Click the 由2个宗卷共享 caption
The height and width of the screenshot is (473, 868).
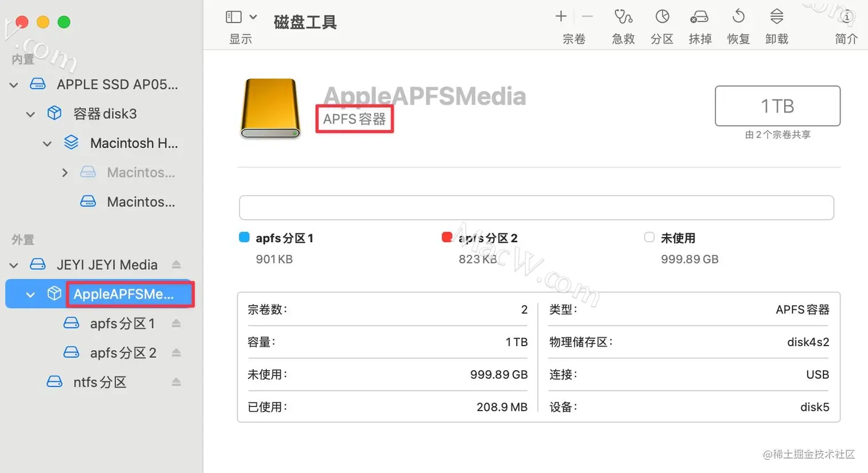click(x=777, y=135)
